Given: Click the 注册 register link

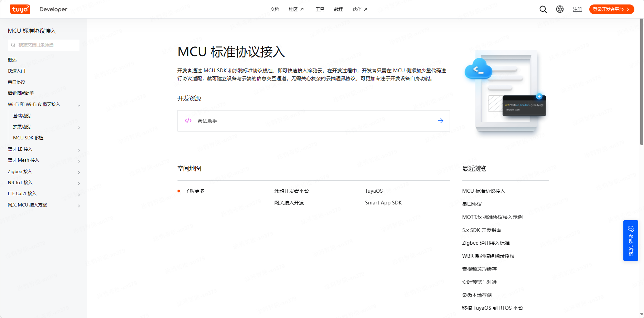Looking at the screenshot, I should click(577, 9).
